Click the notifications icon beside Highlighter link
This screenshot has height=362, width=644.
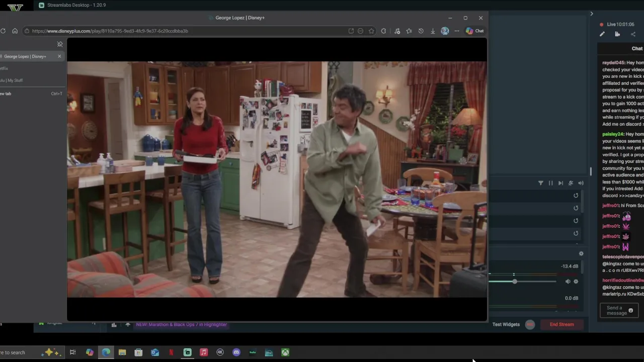(128, 325)
